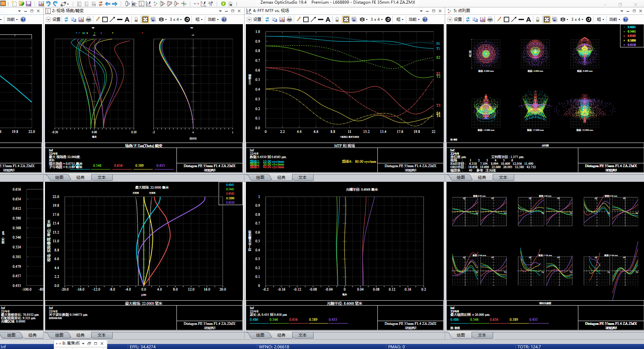Redo the action in top toolbar
This screenshot has width=644, height=349.
pyautogui.click(x=56, y=4)
